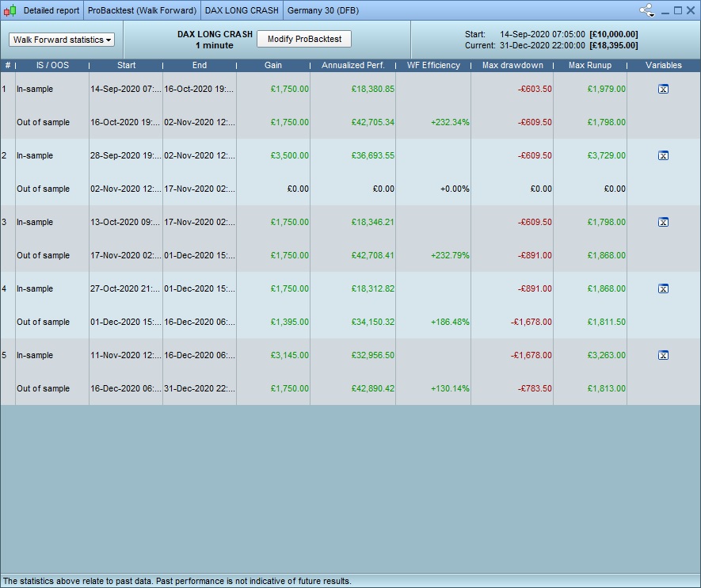Open variables icon for row 1 In-sample
The image size is (701, 588).
tap(663, 89)
